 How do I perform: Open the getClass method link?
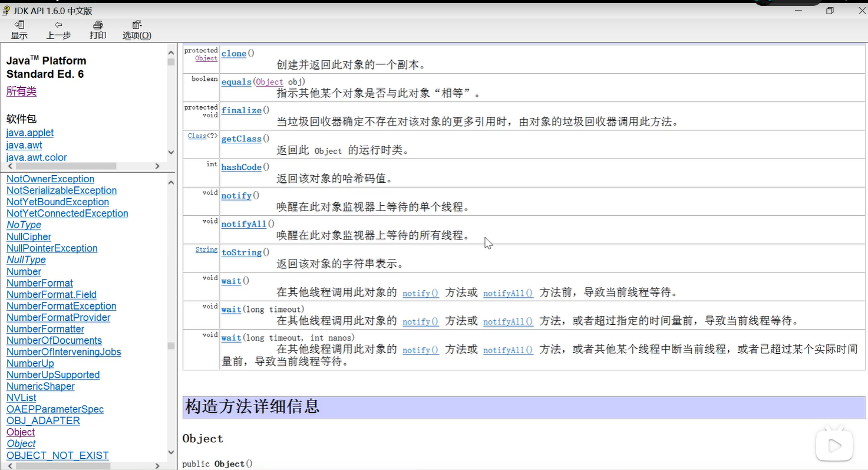click(242, 139)
